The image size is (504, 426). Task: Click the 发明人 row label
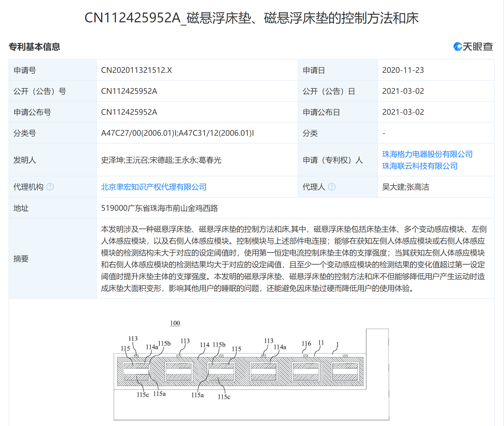click(25, 160)
